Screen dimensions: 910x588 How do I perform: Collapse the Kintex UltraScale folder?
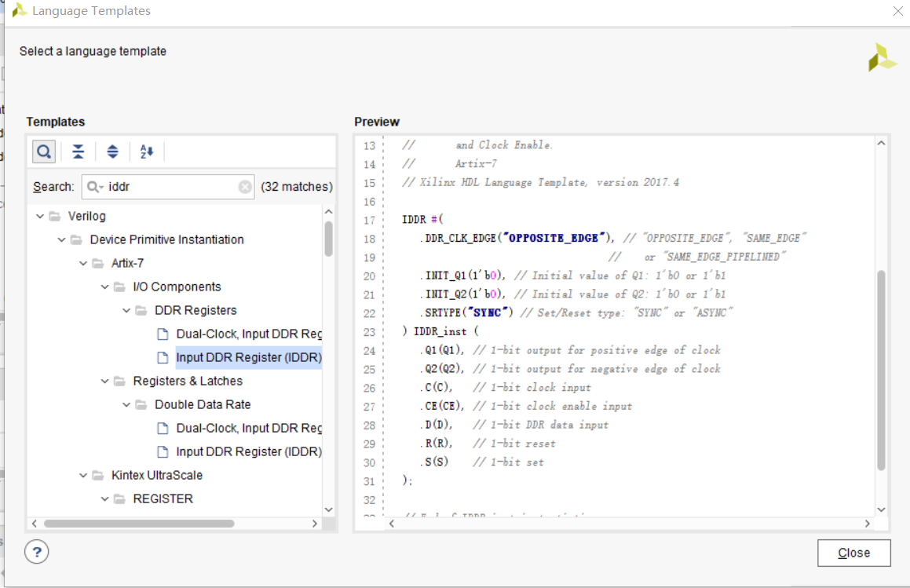pos(83,475)
